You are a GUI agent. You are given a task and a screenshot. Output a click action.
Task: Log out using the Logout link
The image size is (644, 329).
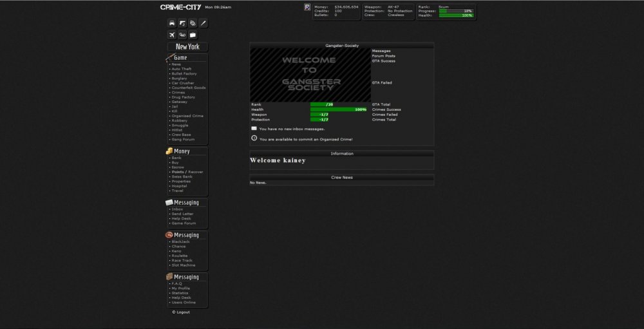[x=182, y=312]
